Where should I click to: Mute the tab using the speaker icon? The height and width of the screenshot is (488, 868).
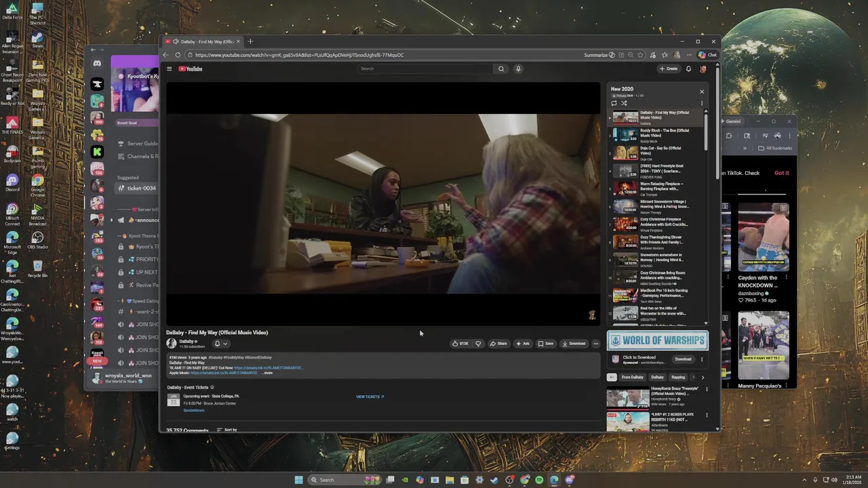(x=176, y=41)
